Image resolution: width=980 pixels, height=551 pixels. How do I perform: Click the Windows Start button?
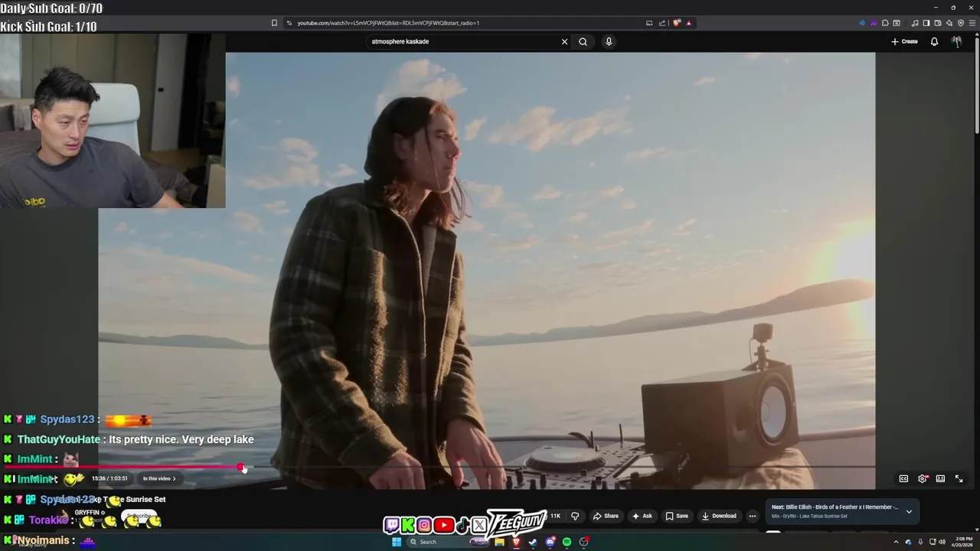tap(397, 542)
